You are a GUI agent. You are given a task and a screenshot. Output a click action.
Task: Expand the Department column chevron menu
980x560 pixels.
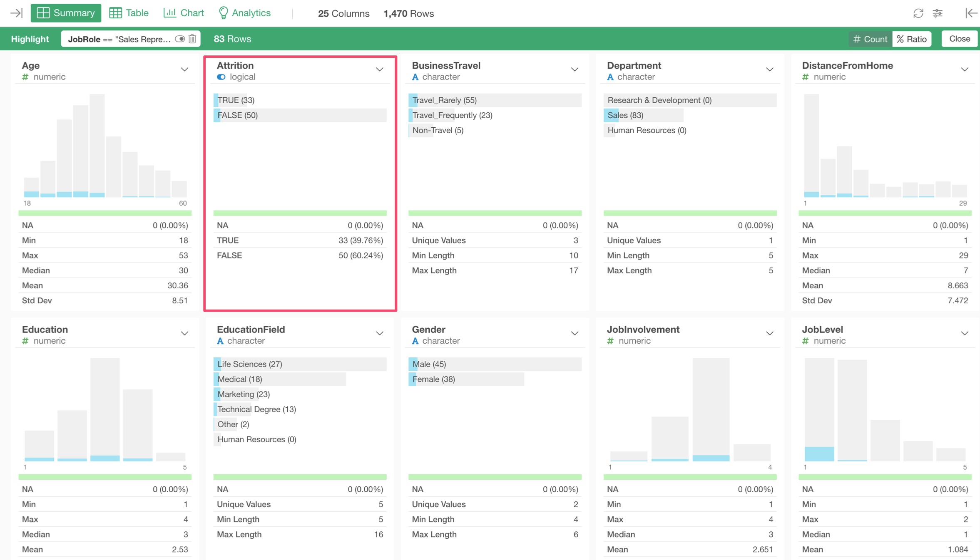click(x=769, y=69)
